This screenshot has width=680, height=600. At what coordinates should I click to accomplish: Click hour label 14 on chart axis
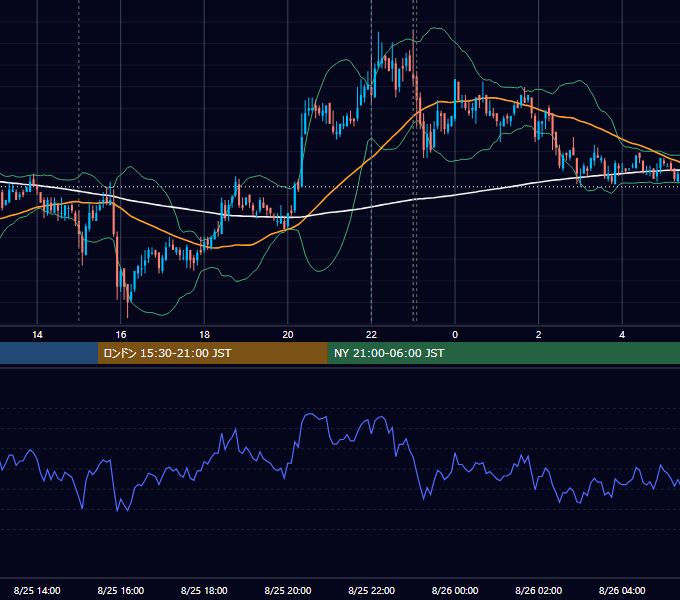click(x=37, y=335)
